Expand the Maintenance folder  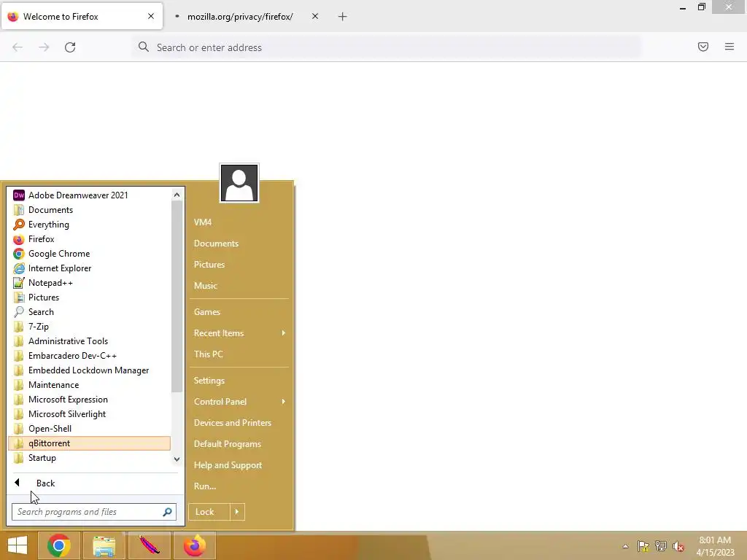point(89,385)
